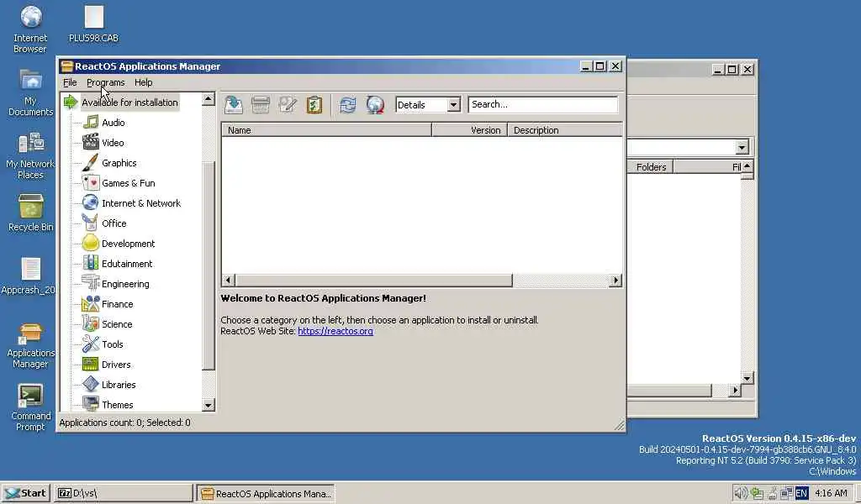
Task: Select the My Network Places desktop icon
Action: 30,155
